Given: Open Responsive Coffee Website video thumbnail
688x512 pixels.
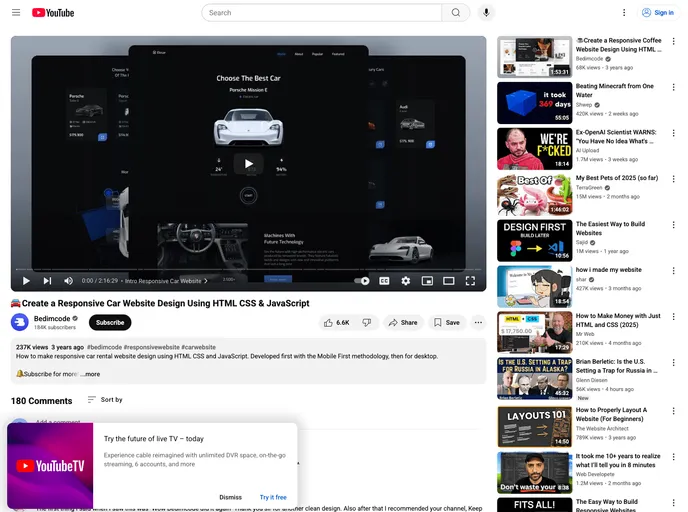Looking at the screenshot, I should pos(534,57).
